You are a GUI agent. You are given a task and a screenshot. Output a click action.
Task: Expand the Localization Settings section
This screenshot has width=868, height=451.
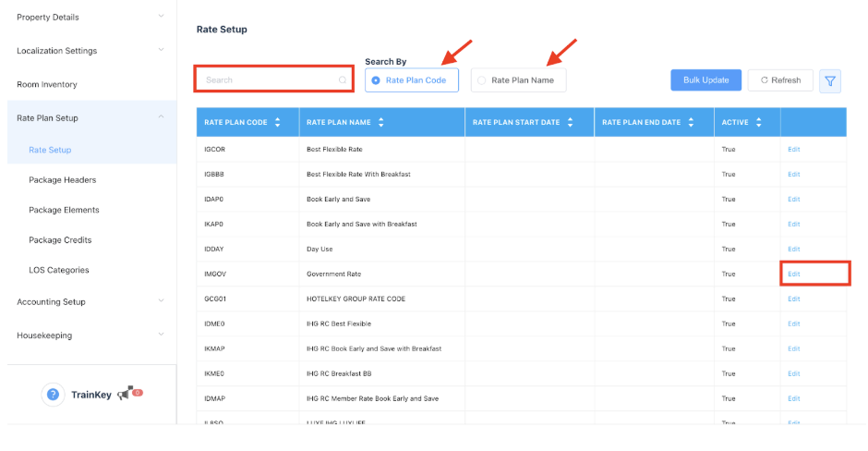click(162, 50)
